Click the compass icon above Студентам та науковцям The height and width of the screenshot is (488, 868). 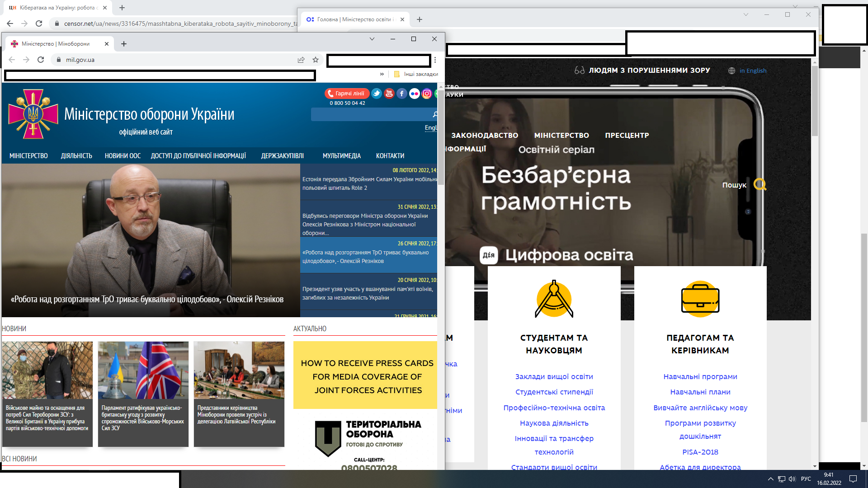click(x=554, y=299)
